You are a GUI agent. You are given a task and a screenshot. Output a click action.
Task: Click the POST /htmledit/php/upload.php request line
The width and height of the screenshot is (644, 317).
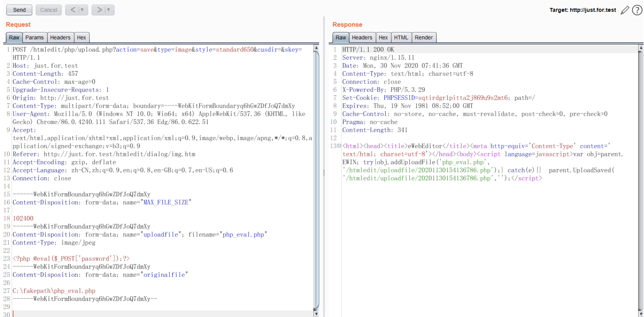pyautogui.click(x=157, y=54)
